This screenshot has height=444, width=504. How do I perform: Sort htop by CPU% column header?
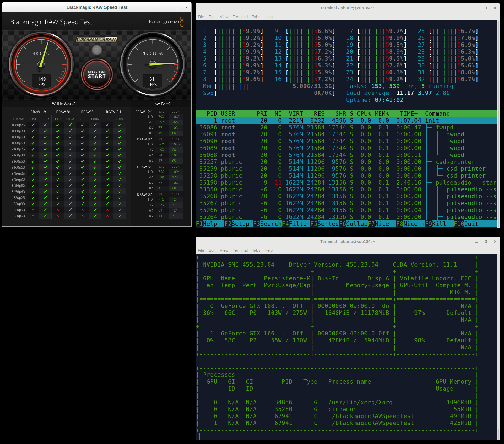[364, 114]
